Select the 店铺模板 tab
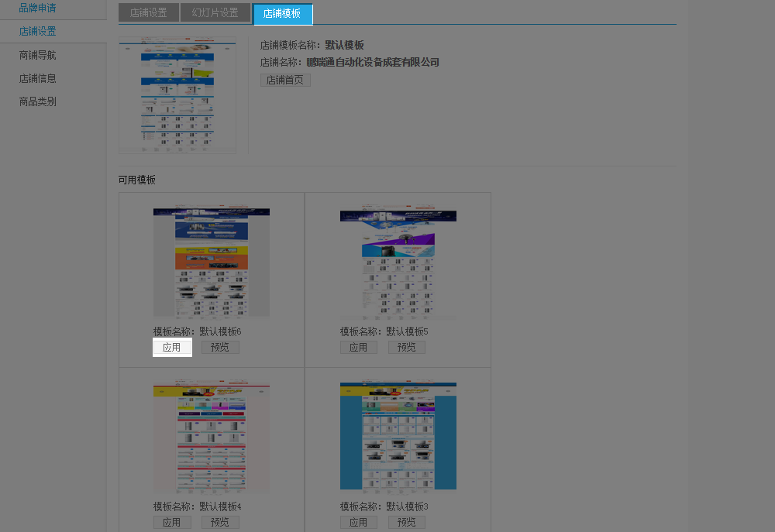775x532 pixels. pos(282,14)
